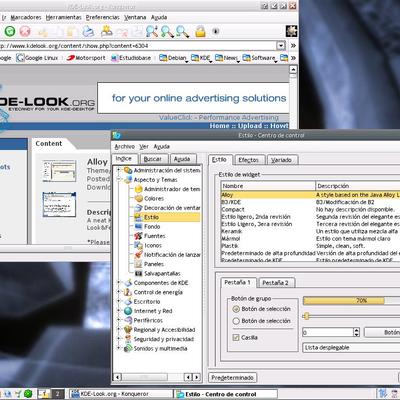400x400 pixels.
Task: Open the URL history dropdown arrow
Action: tap(281, 45)
